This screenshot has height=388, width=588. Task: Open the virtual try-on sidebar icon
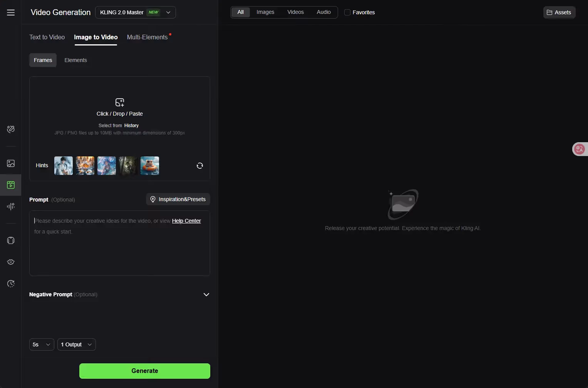point(11,240)
